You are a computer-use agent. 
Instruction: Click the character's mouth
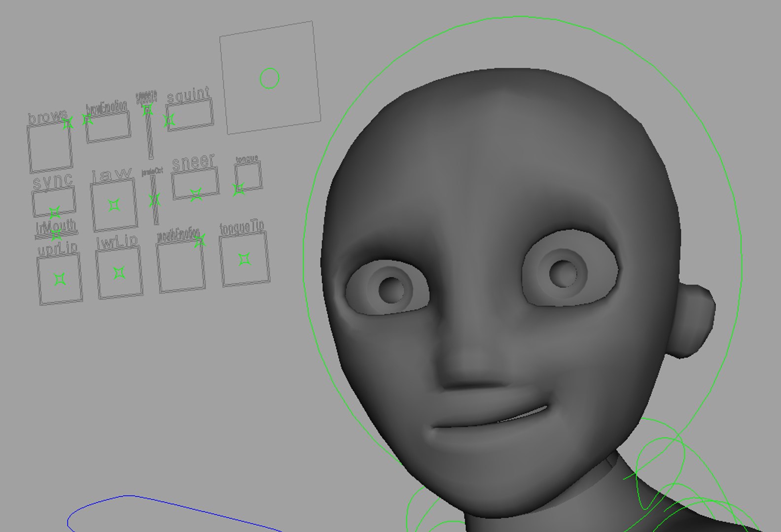(491, 418)
